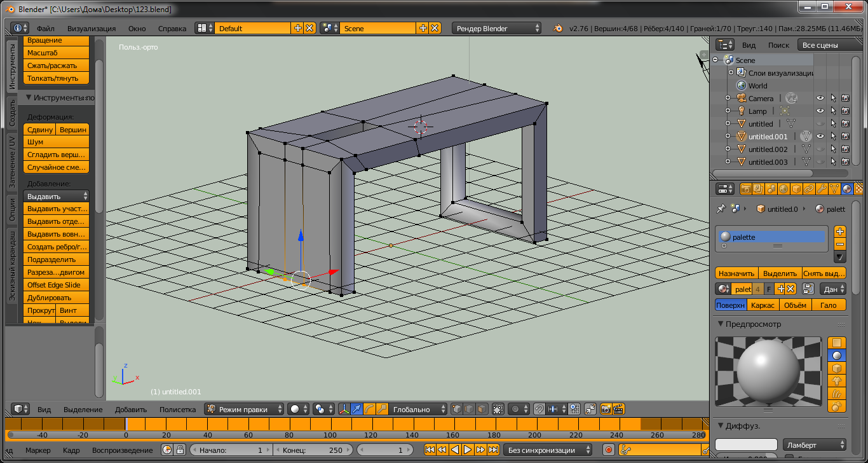Open the Файл menu

coord(45,28)
